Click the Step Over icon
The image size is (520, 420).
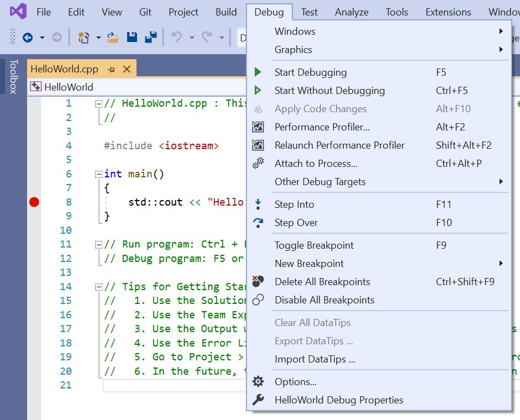click(x=258, y=223)
